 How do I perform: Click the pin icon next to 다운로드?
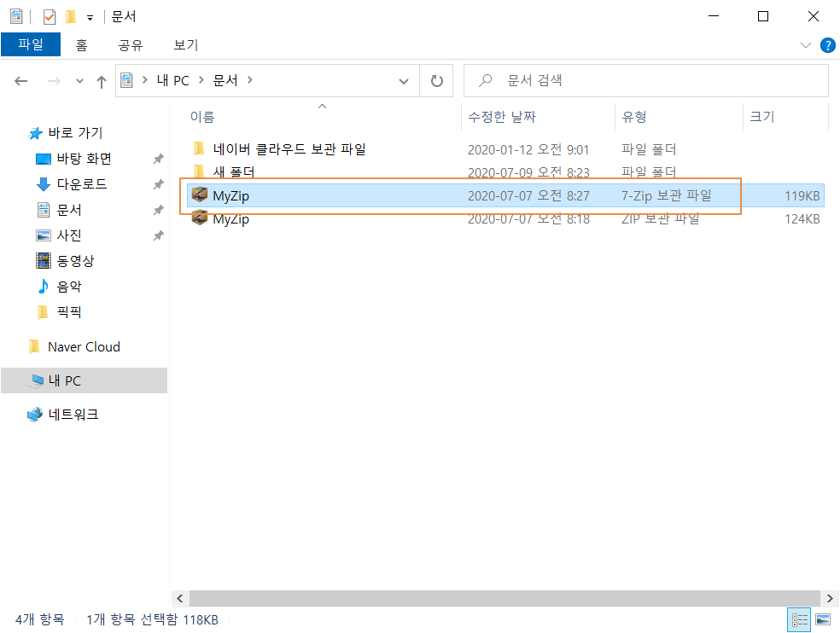tap(158, 184)
